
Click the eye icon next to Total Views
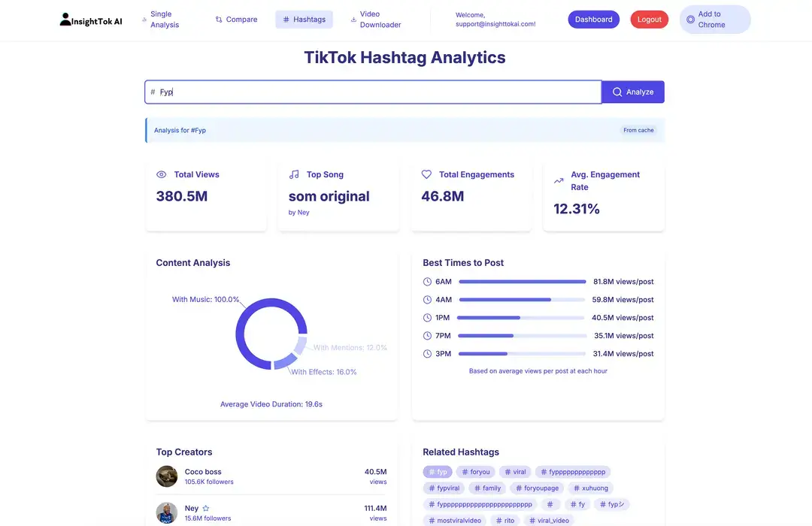click(161, 174)
